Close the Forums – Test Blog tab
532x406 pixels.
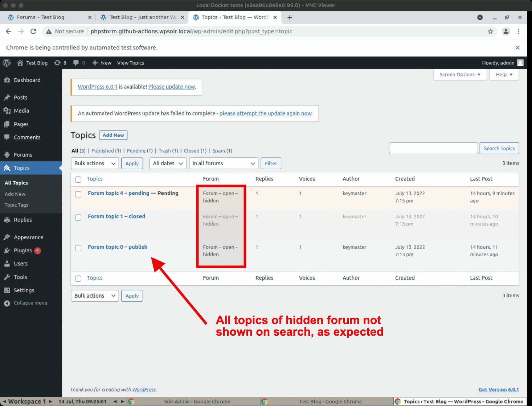click(90, 17)
